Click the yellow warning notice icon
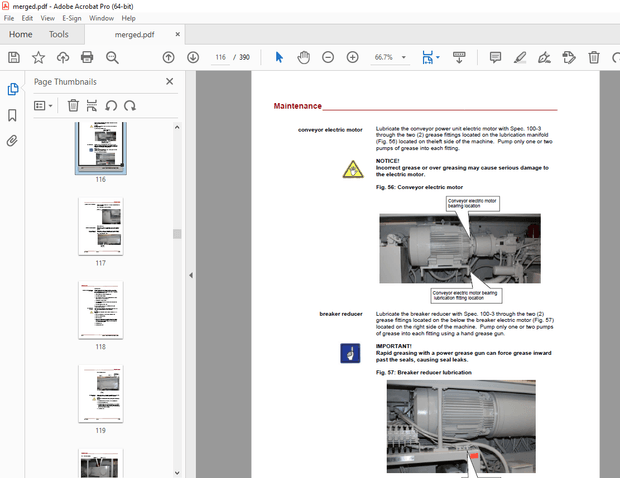 (353, 169)
